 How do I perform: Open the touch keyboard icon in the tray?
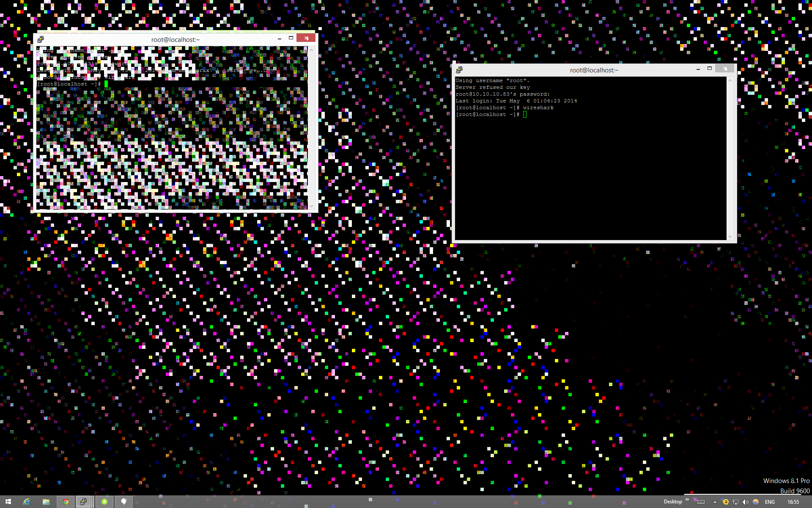(701, 502)
